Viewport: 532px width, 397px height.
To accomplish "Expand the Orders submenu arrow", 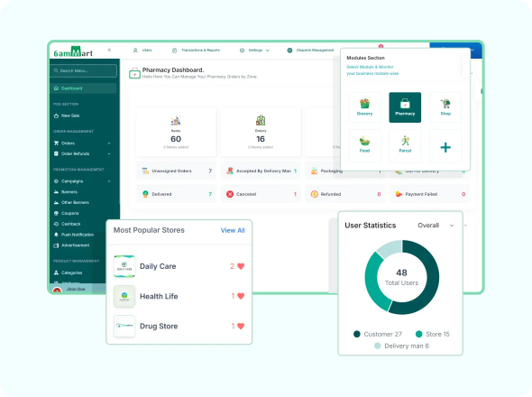I will click(109, 143).
